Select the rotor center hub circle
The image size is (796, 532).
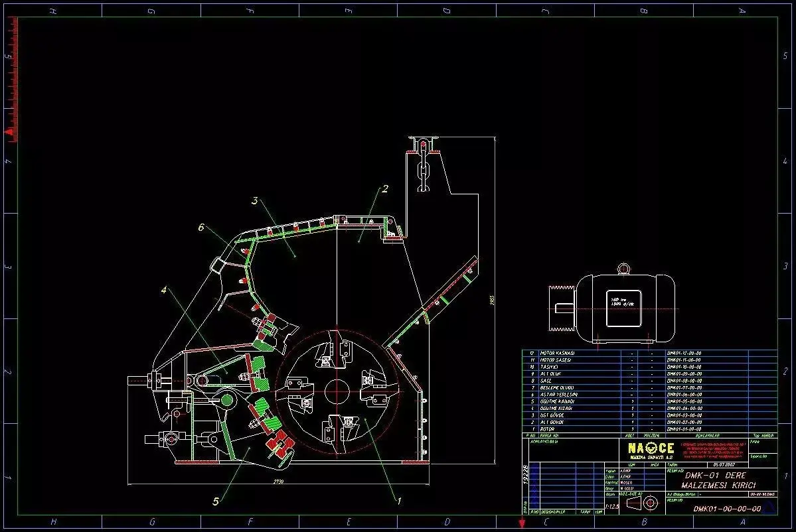click(337, 393)
